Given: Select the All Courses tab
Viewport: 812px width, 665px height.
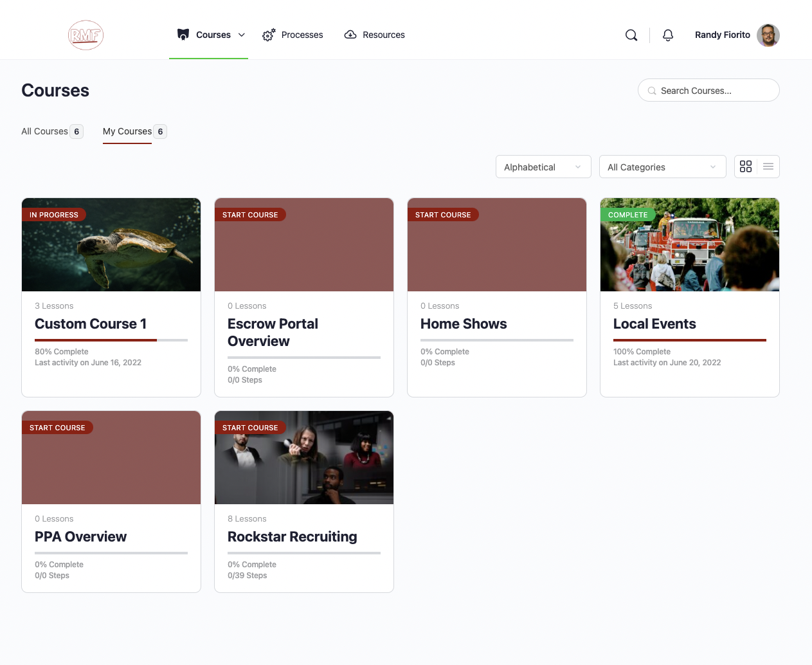Looking at the screenshot, I should click(x=52, y=131).
